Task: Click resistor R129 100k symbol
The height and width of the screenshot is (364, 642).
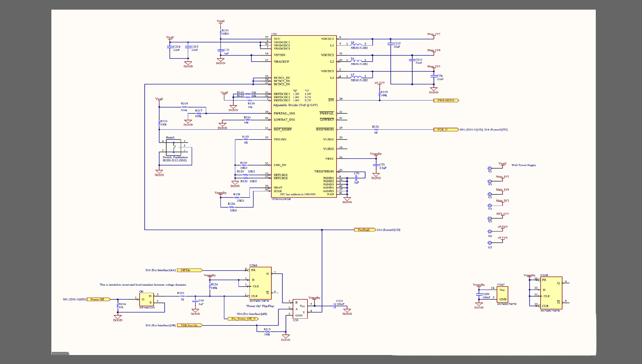Action: pyautogui.click(x=380, y=94)
